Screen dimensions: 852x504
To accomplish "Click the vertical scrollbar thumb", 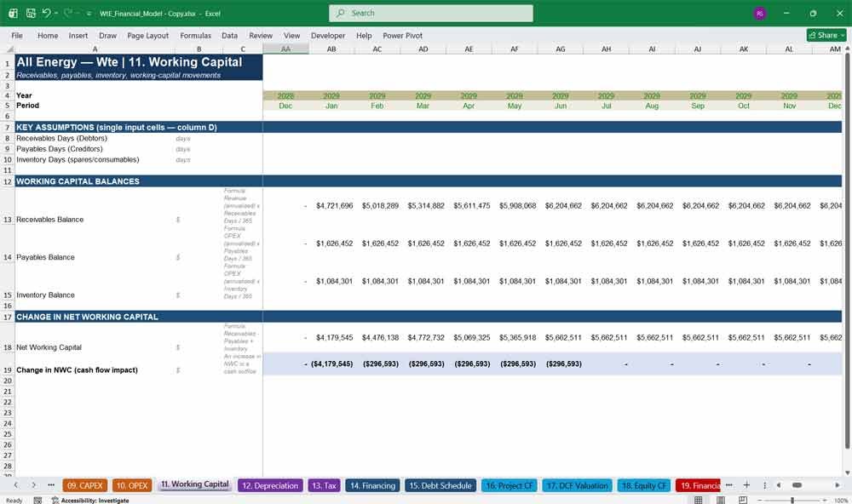I will click(848, 249).
